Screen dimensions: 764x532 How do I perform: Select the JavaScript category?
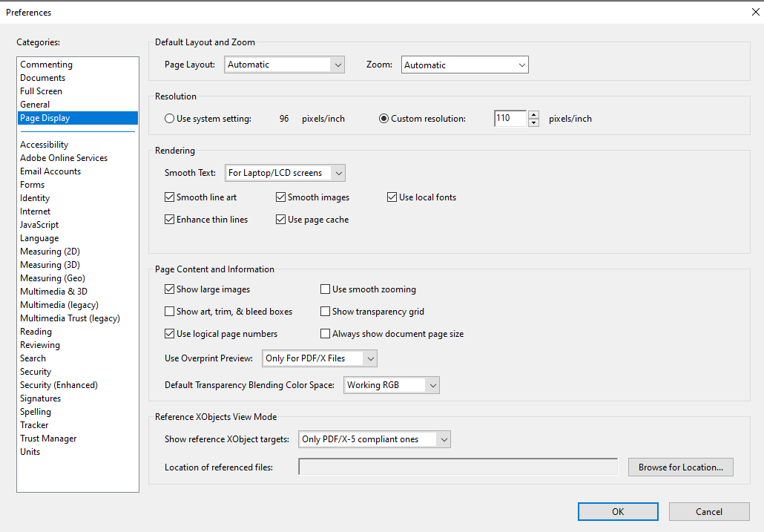39,224
